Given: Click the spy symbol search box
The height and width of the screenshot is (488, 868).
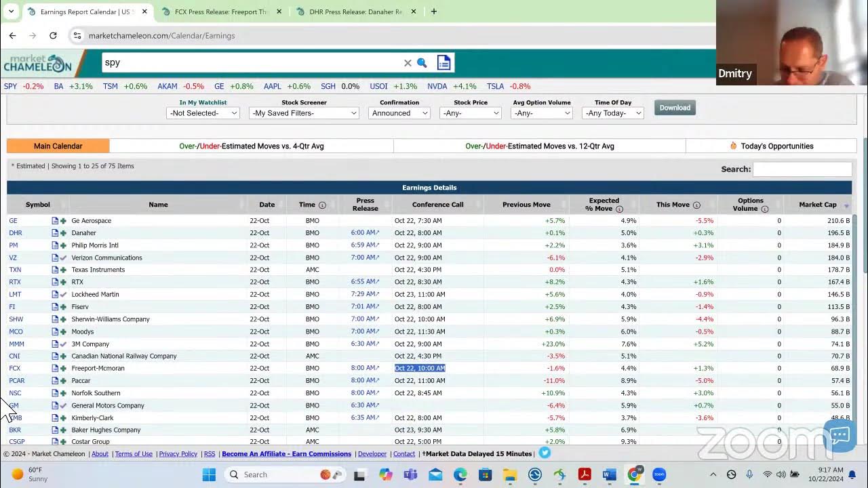Looking at the screenshot, I should pos(251,62).
